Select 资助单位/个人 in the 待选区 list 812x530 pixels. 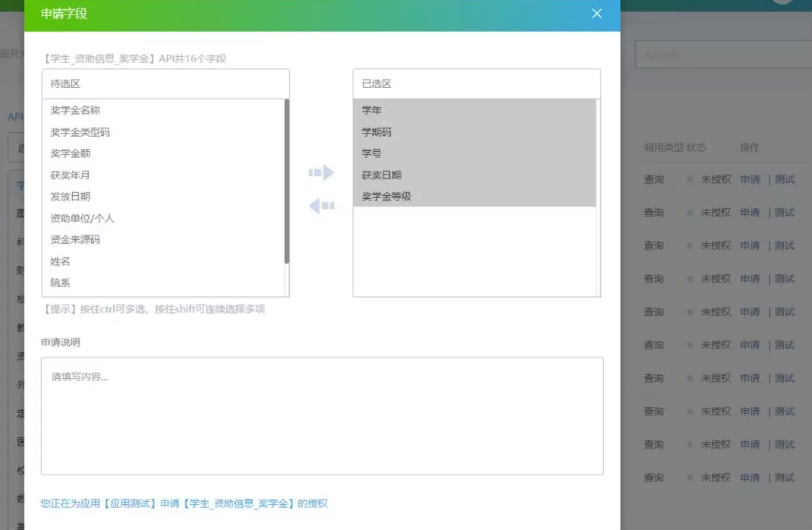tap(163, 218)
